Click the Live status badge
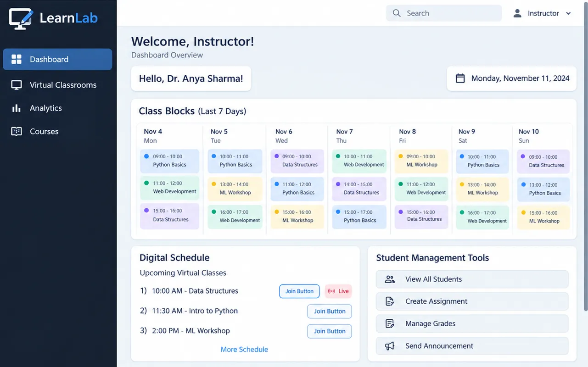 click(x=338, y=291)
